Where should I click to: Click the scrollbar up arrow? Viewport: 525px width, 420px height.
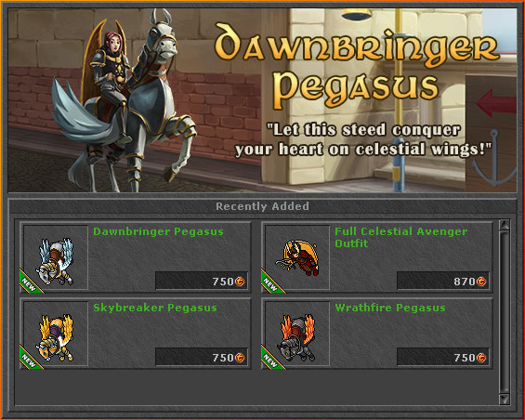[505, 226]
